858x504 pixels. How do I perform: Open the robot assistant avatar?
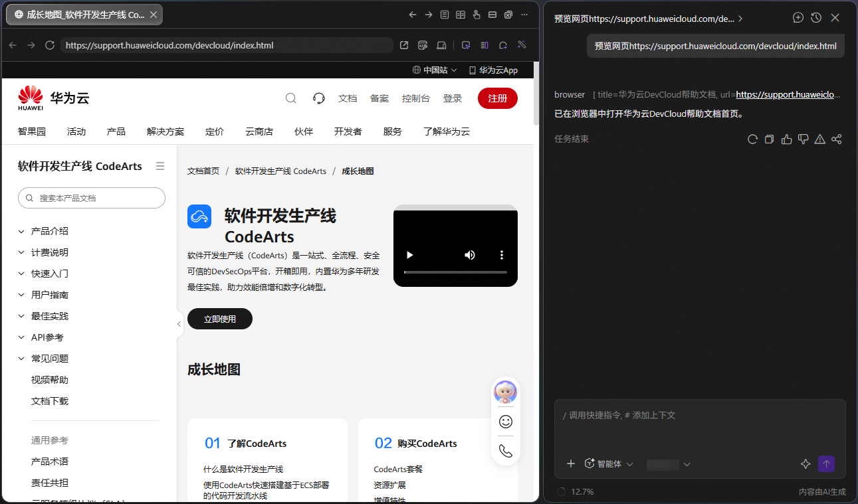tap(506, 392)
